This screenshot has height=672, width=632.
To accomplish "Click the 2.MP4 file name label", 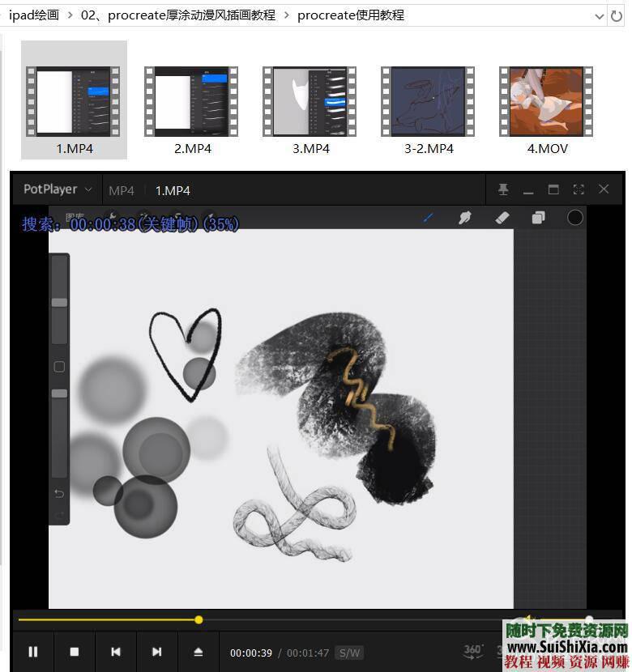I will [193, 149].
